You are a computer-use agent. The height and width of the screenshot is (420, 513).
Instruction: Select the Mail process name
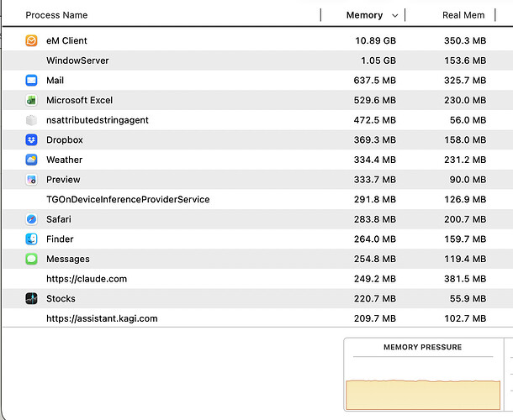55,81
